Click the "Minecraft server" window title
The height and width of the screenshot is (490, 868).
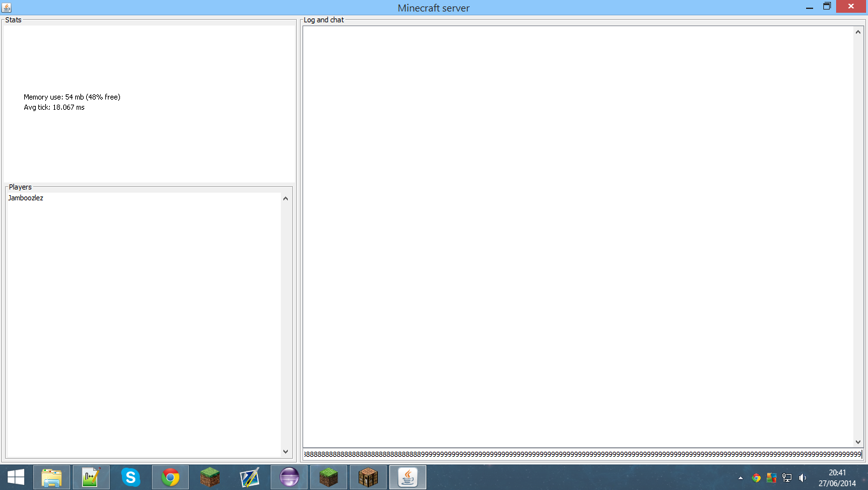[x=434, y=8]
